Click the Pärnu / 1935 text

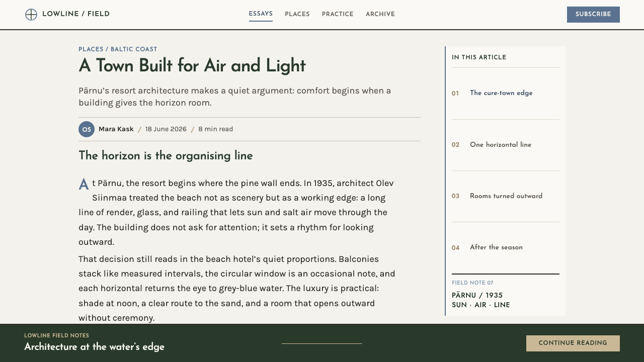[477, 296]
